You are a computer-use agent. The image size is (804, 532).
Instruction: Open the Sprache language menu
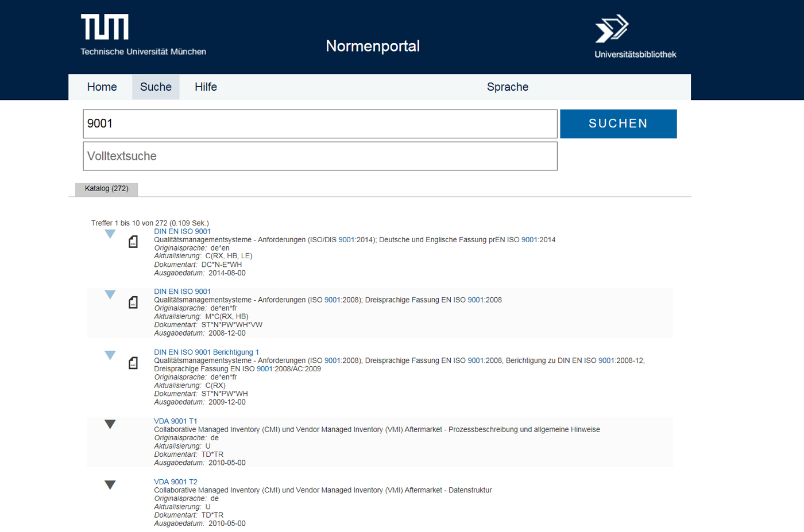pyautogui.click(x=508, y=87)
